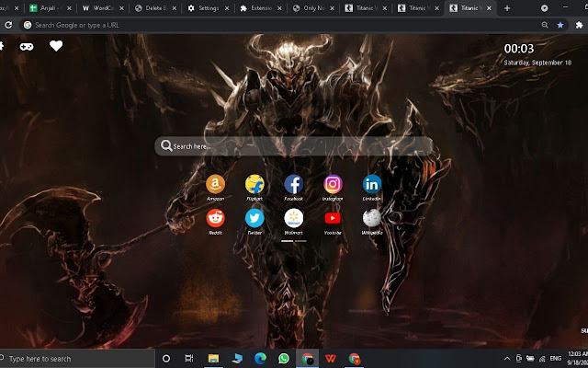Image resolution: width=588 pixels, height=368 pixels.
Task: Click the ENG language indicator
Action: [x=556, y=359]
